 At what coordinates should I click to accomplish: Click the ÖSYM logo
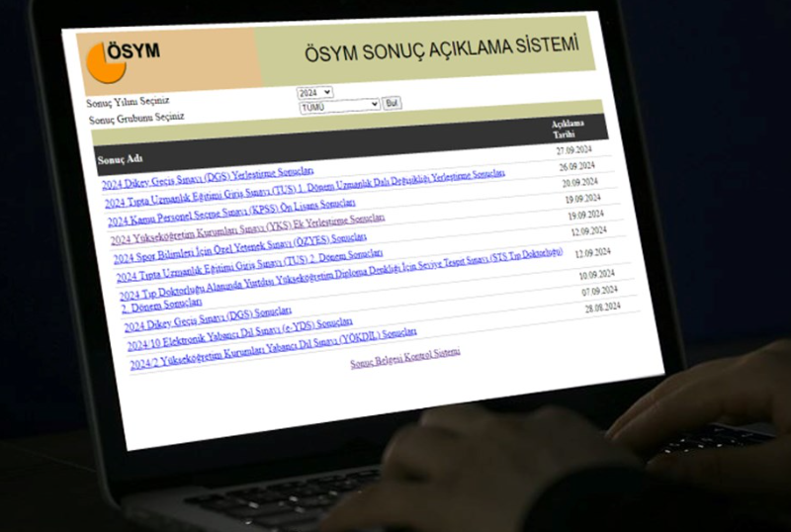(123, 61)
